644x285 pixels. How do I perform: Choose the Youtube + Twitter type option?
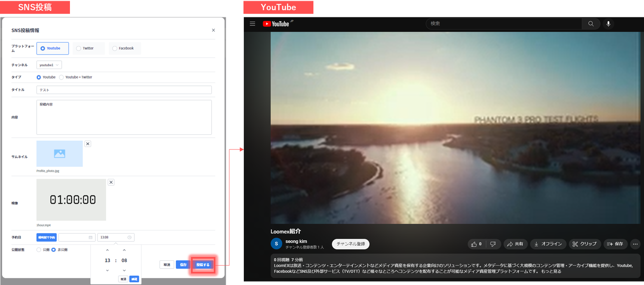62,77
